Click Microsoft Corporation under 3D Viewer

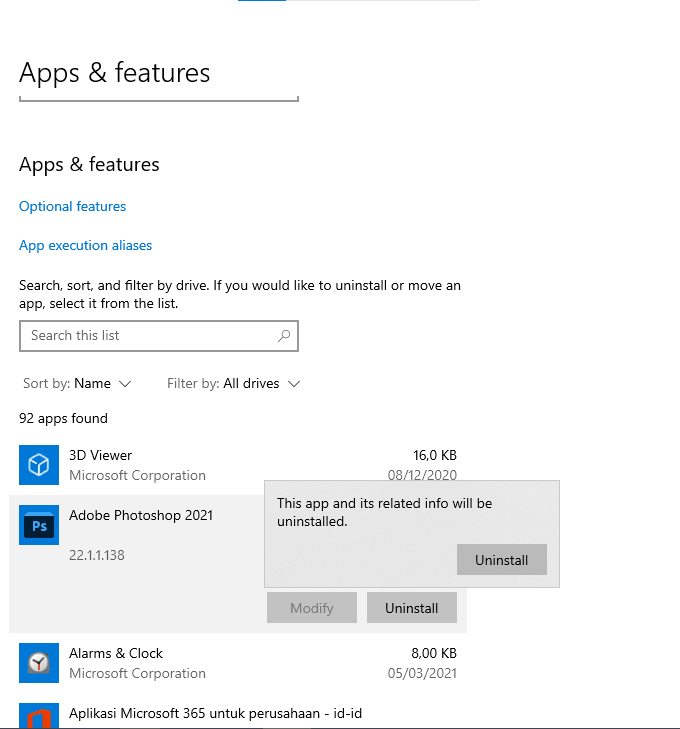coord(137,475)
